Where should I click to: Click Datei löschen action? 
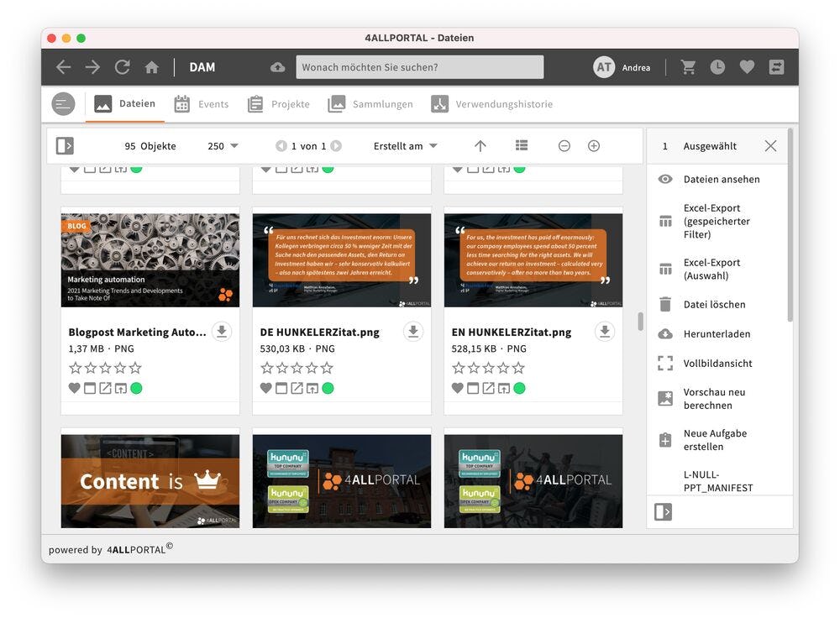pos(717,304)
